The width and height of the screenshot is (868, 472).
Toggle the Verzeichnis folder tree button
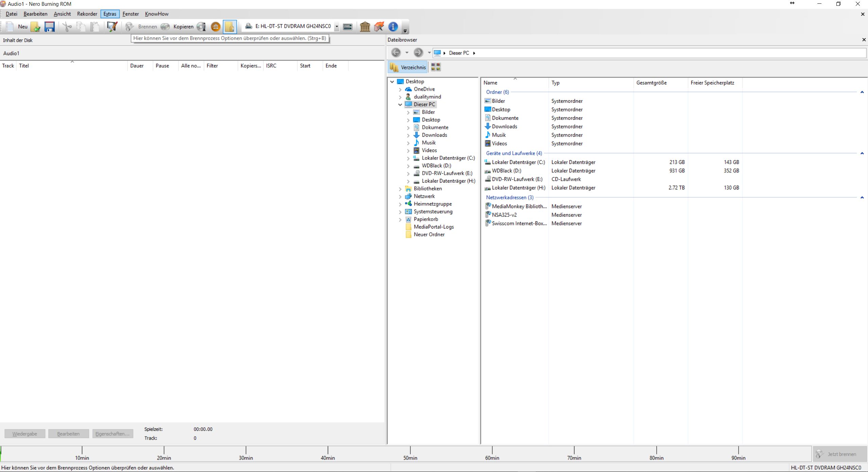tap(408, 67)
